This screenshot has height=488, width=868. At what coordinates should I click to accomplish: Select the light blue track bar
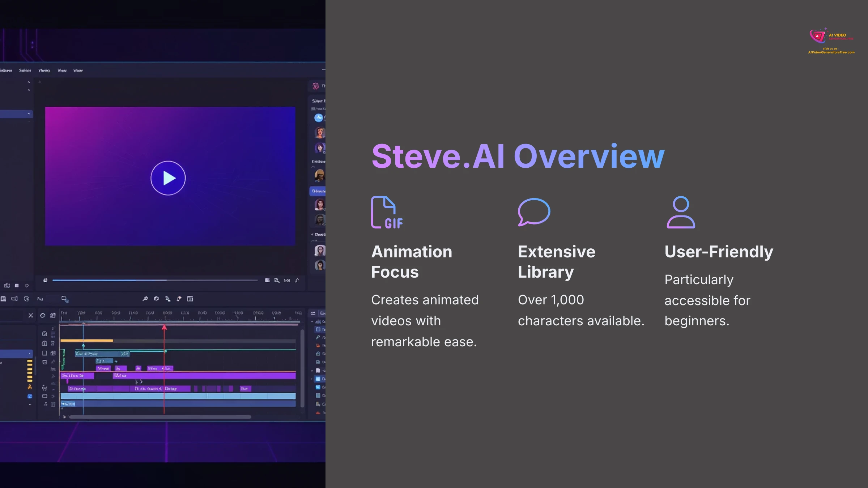point(178,396)
